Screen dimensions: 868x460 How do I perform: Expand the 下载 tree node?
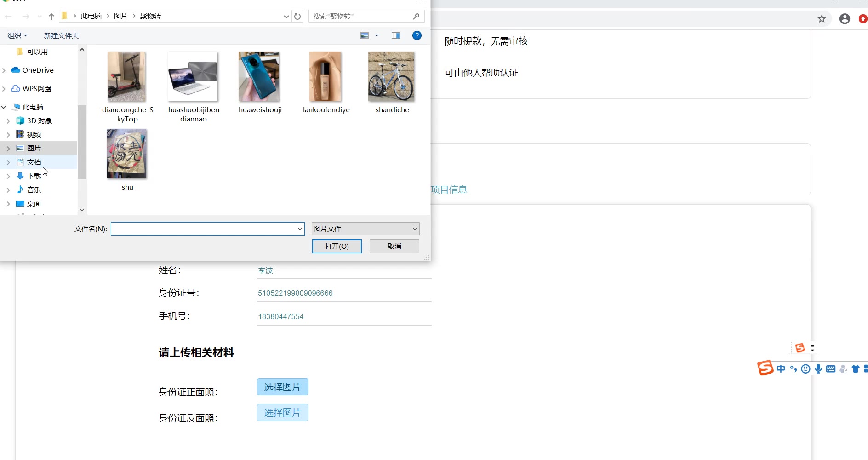point(8,176)
